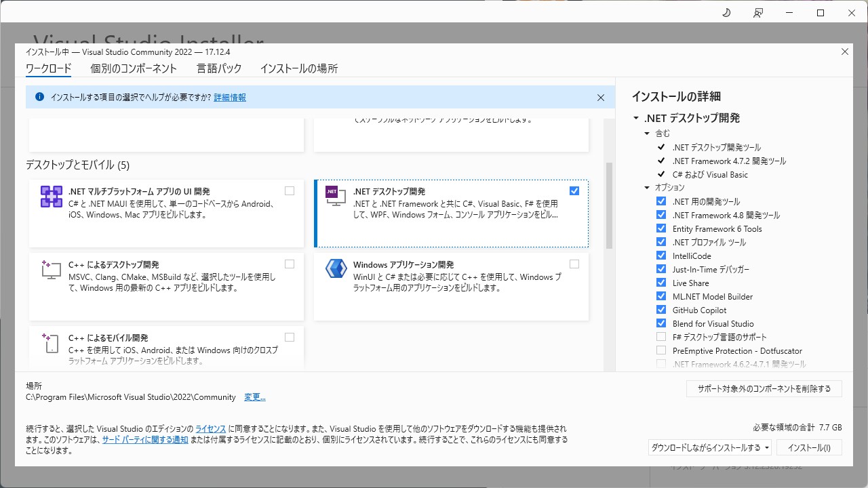Check the .NET マルチプラットフォーム アプリの UI 開発 workload

point(290,191)
